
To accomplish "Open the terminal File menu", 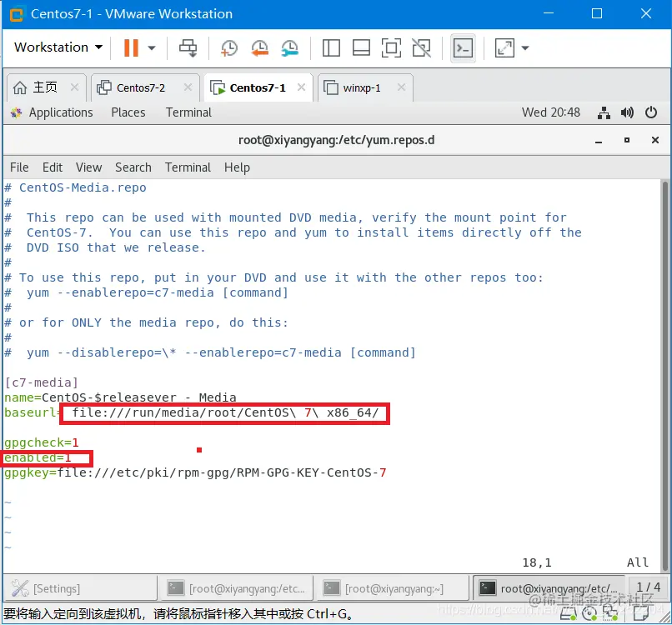I will pos(19,167).
